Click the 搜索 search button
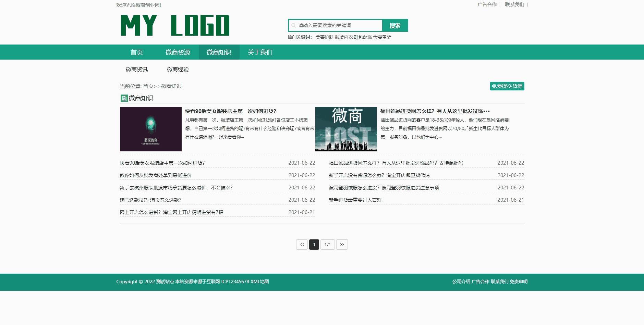 (x=395, y=25)
